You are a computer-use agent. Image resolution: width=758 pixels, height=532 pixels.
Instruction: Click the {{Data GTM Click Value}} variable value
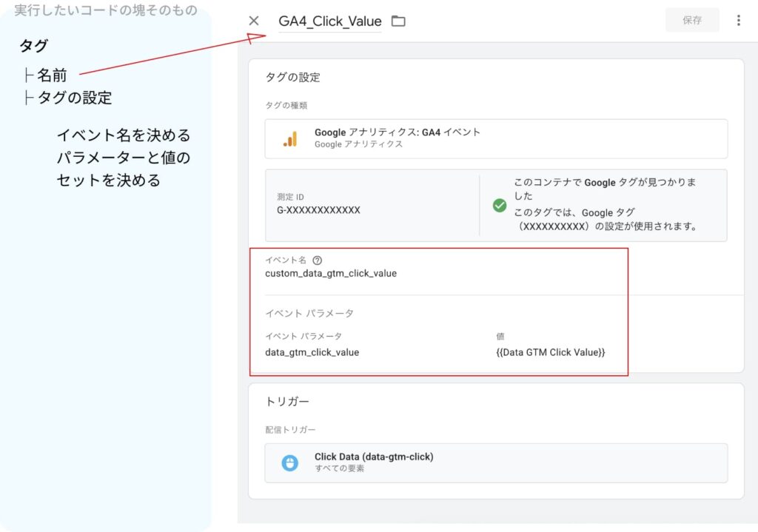pos(550,352)
